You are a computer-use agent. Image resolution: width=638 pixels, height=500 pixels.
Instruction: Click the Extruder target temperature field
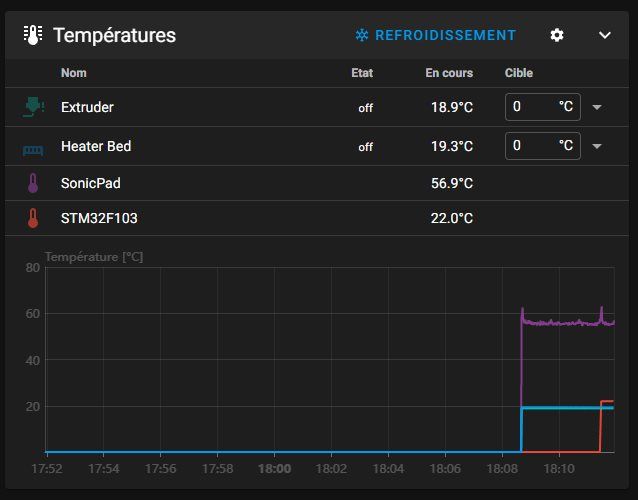tap(530, 107)
